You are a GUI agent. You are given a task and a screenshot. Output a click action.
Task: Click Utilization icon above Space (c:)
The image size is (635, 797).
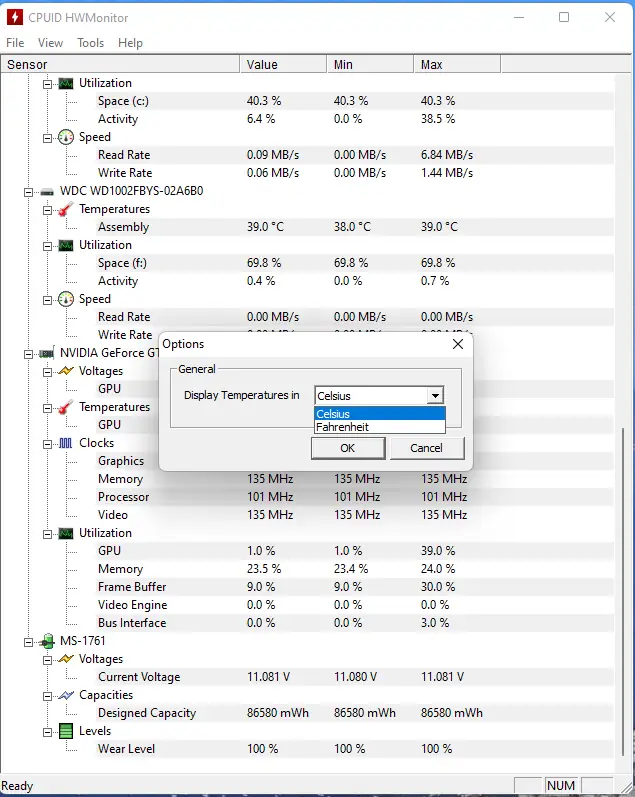click(66, 83)
